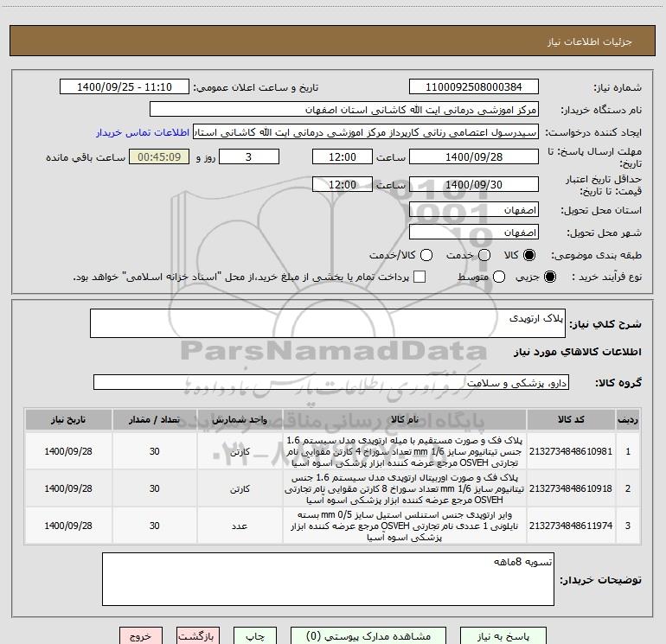Click the row 2 orbital plate description
666x644 pixels.
(405, 488)
